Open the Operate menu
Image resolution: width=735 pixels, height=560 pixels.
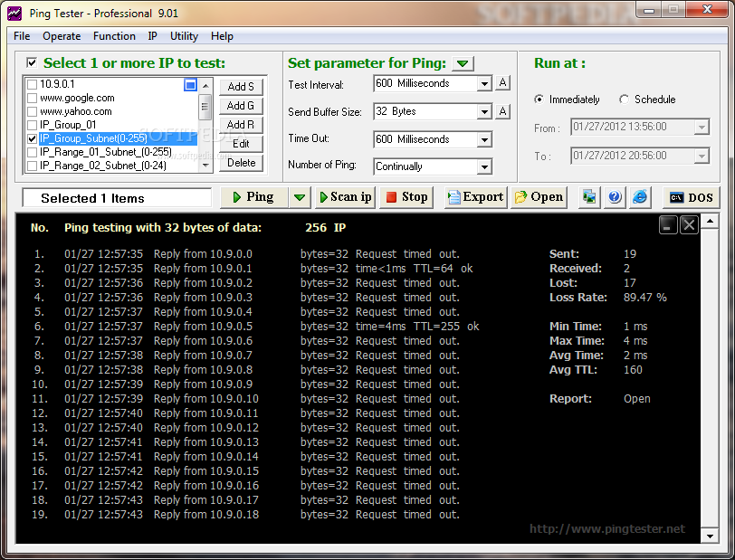coord(62,36)
